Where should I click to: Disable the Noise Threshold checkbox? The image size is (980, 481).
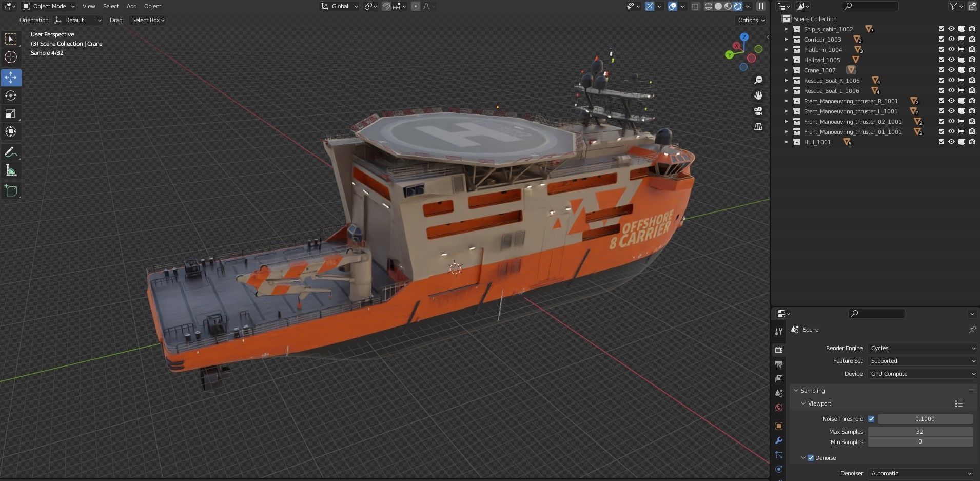[x=871, y=419]
